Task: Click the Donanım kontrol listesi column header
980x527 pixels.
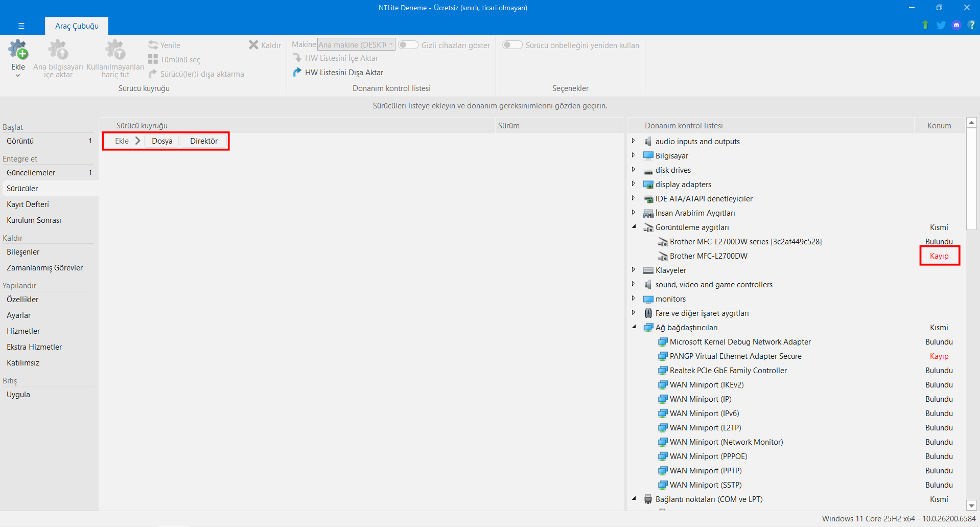Action: (771, 126)
